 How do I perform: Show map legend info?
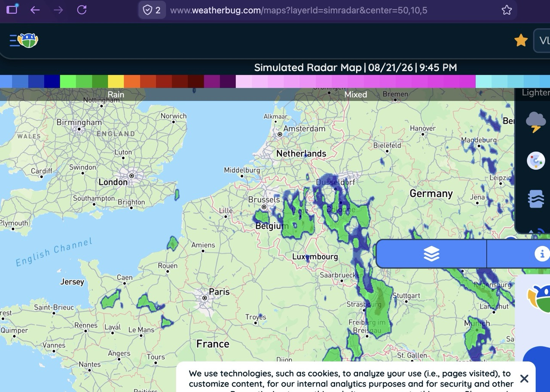click(x=542, y=254)
